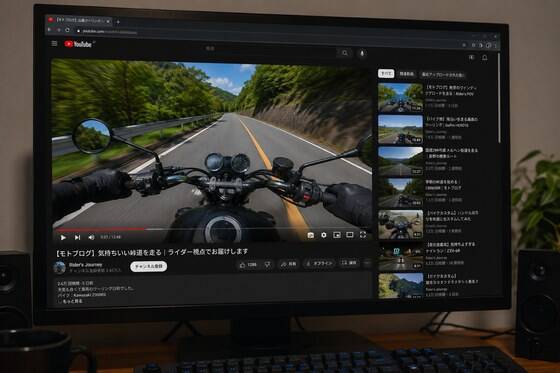Save video with 保存 button

coord(349,263)
